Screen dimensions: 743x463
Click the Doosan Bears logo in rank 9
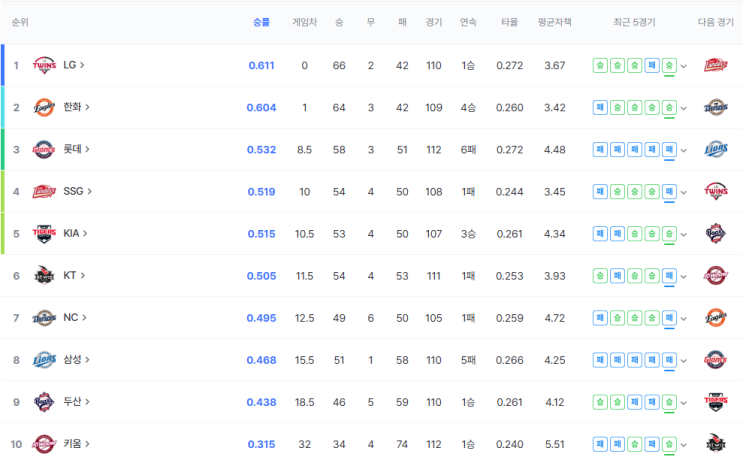pos(44,402)
